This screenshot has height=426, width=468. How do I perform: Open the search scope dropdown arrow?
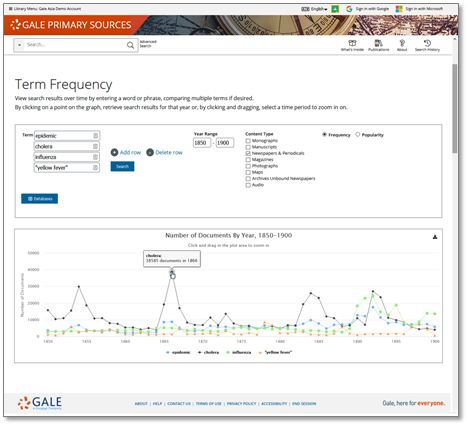tap(19, 45)
